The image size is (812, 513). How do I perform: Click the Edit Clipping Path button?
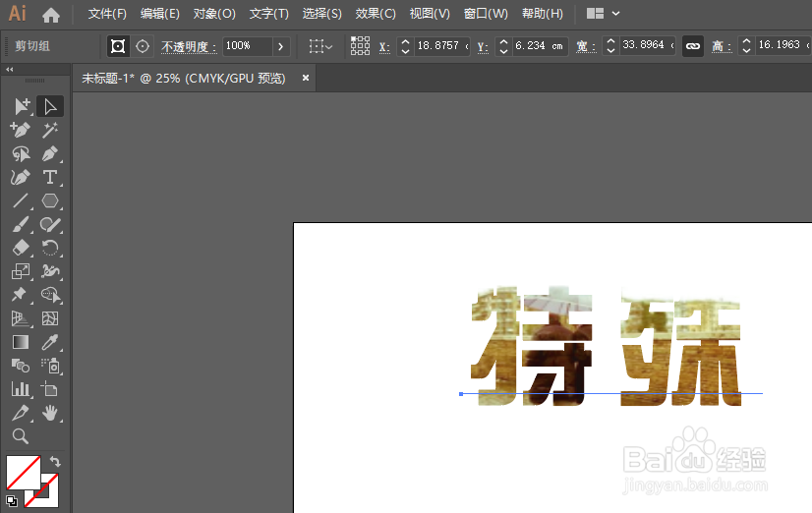pyautogui.click(x=118, y=46)
